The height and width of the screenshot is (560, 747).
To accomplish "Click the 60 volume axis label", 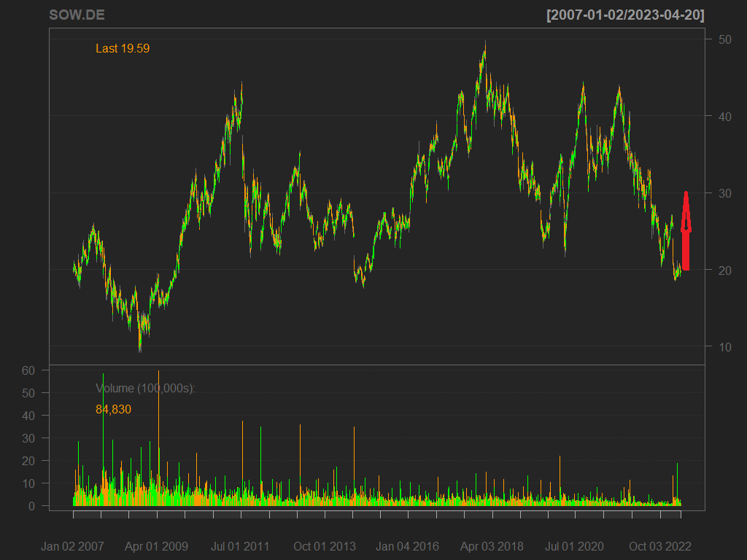I will (x=28, y=370).
